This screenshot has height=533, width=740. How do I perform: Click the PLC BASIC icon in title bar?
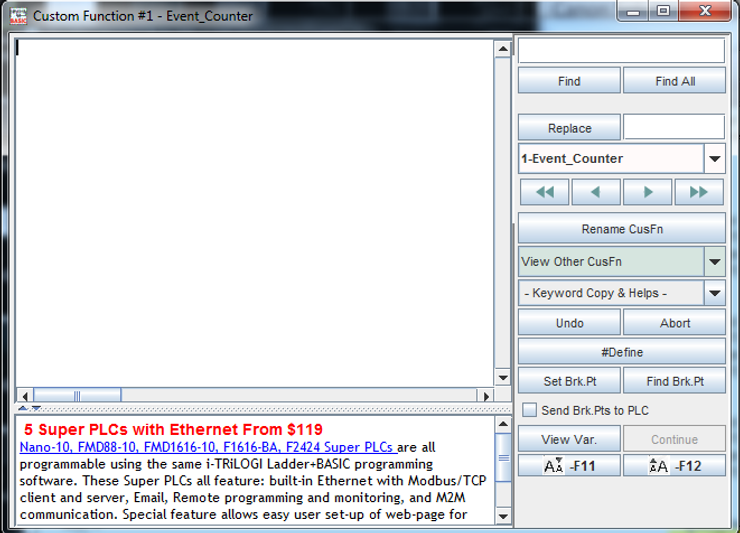click(x=18, y=16)
